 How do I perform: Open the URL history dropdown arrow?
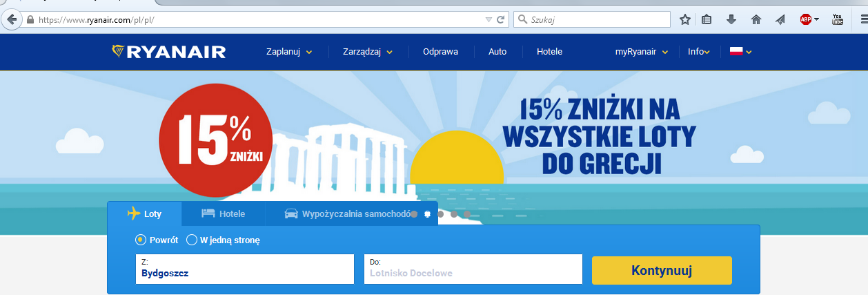pyautogui.click(x=489, y=19)
